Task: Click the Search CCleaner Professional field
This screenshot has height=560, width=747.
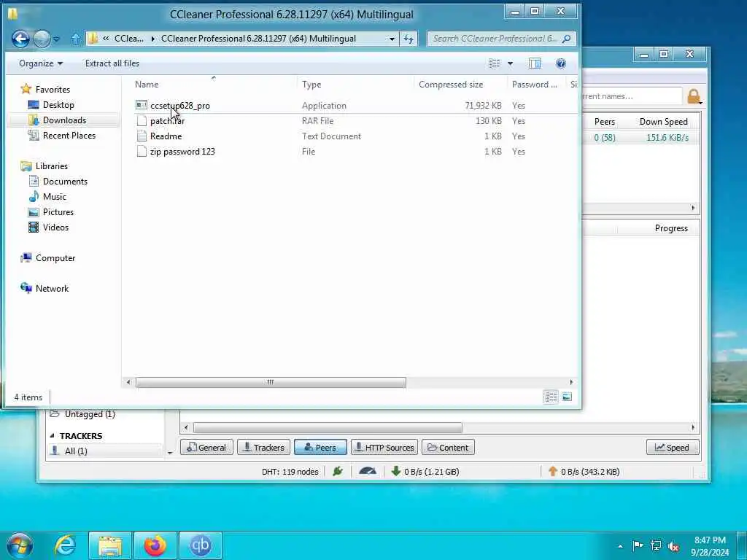Action: (x=502, y=39)
